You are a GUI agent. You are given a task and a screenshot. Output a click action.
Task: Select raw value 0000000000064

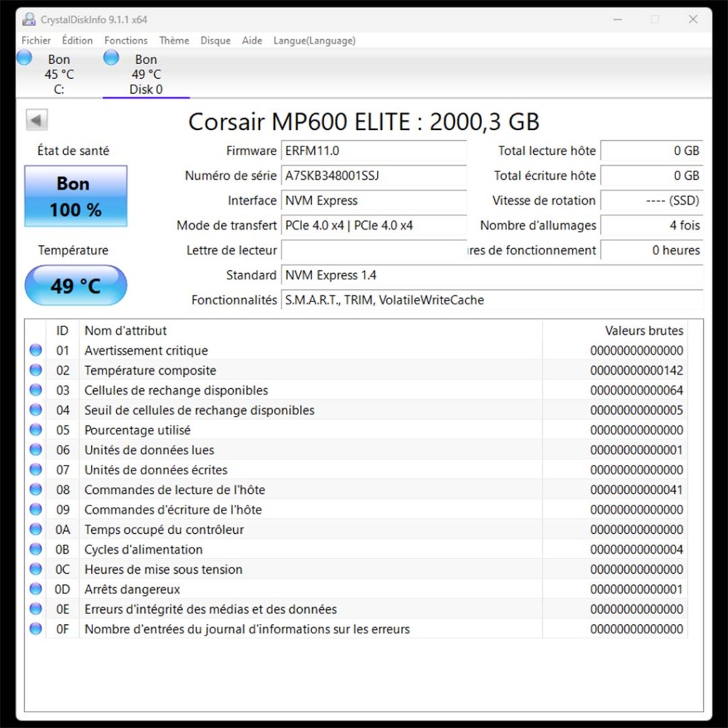coord(636,390)
